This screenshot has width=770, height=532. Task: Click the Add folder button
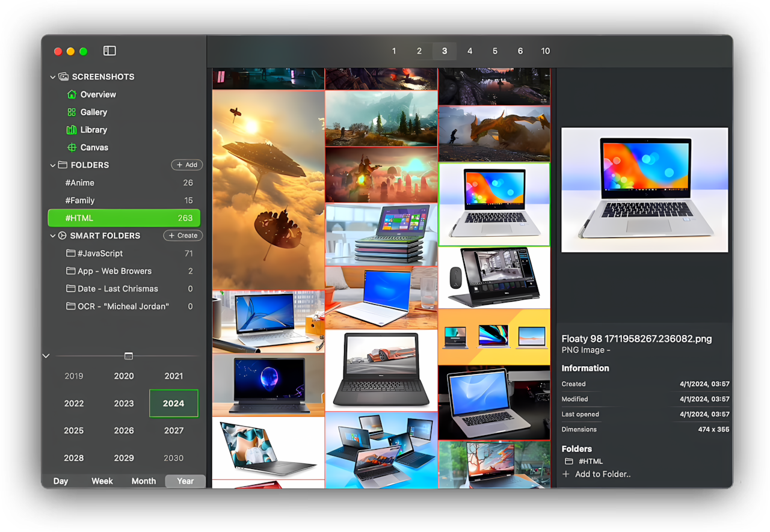pos(186,165)
